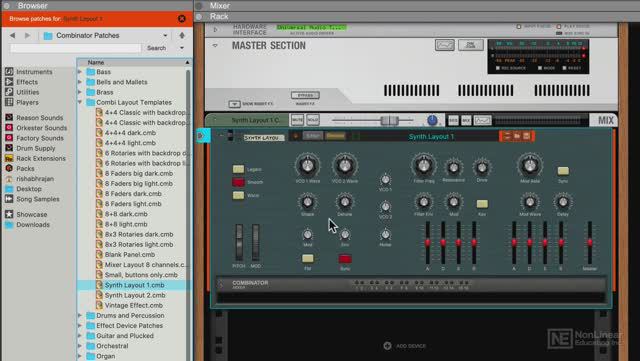Adjust the Master fader on Combinator
The width and height of the screenshot is (640, 361).
click(590, 243)
